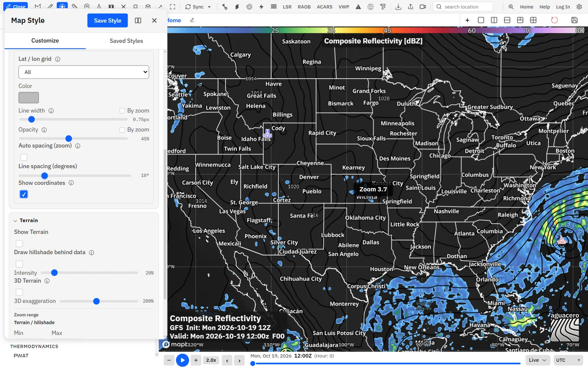This screenshot has height=368, width=588.
Task: Open the Lat / lon grid dropdown
Action: point(84,72)
